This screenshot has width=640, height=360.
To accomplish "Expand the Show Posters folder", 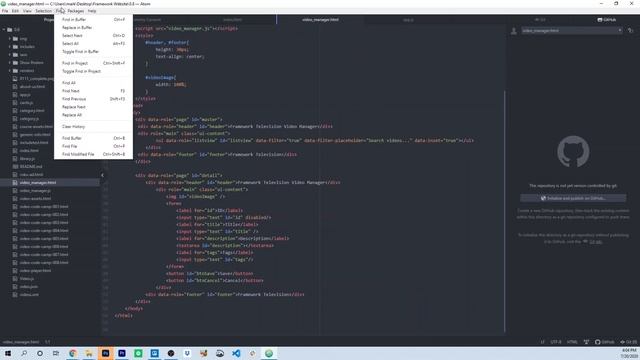I will pos(10,62).
